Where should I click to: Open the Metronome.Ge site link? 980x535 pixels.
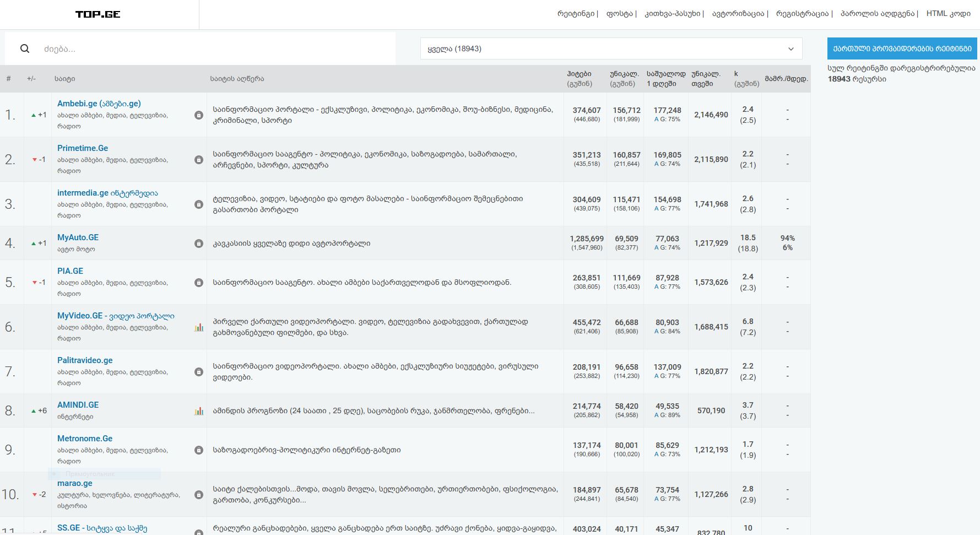pyautogui.click(x=85, y=439)
